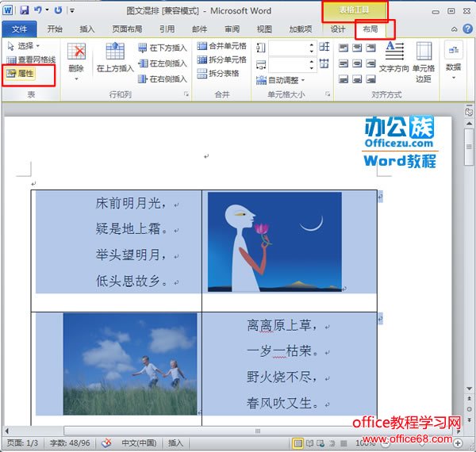Screen dimensions: 476x452
Task: Click 在下方插入 insert below
Action: coord(163,48)
